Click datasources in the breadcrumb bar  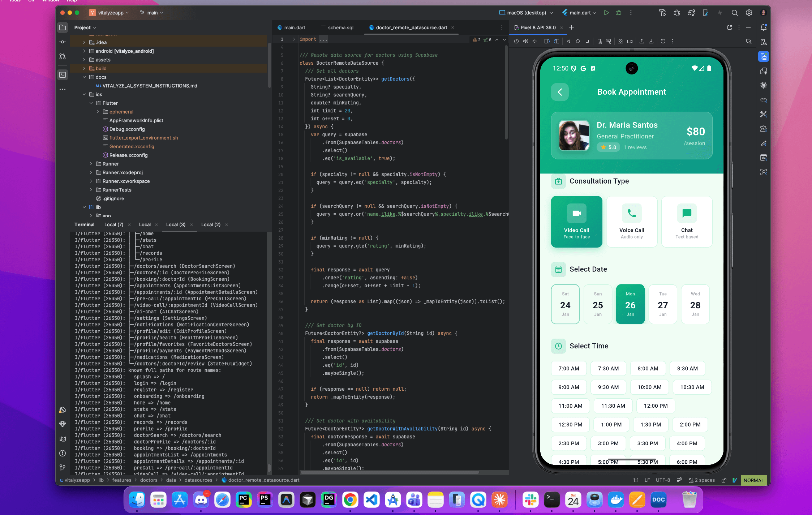click(x=198, y=480)
